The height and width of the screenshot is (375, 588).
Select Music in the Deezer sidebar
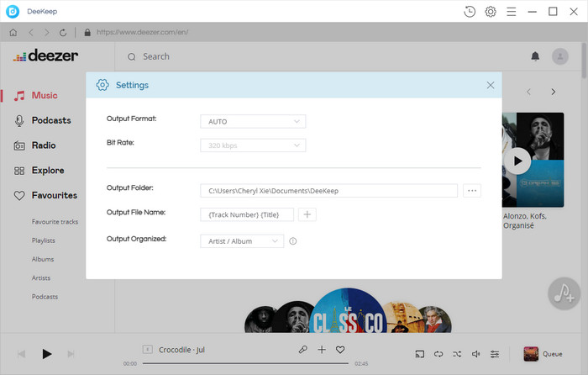coord(35,95)
